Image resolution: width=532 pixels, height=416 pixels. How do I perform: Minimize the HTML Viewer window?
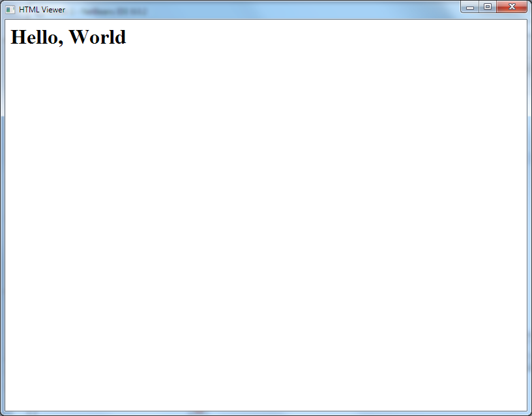click(469, 7)
